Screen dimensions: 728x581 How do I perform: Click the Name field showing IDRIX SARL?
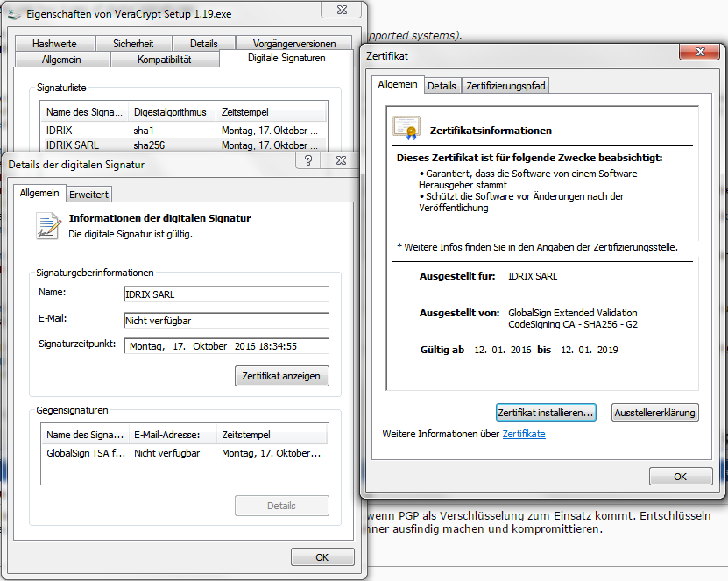(x=226, y=294)
